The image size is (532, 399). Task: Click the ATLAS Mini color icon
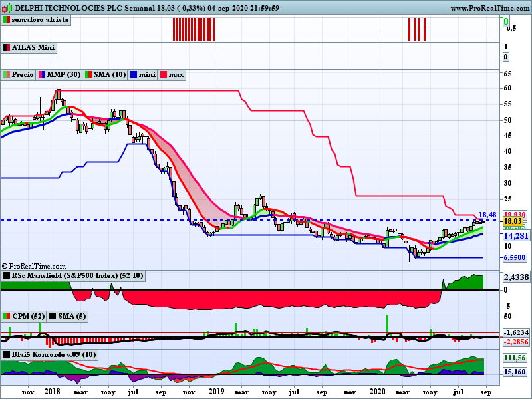[7, 47]
